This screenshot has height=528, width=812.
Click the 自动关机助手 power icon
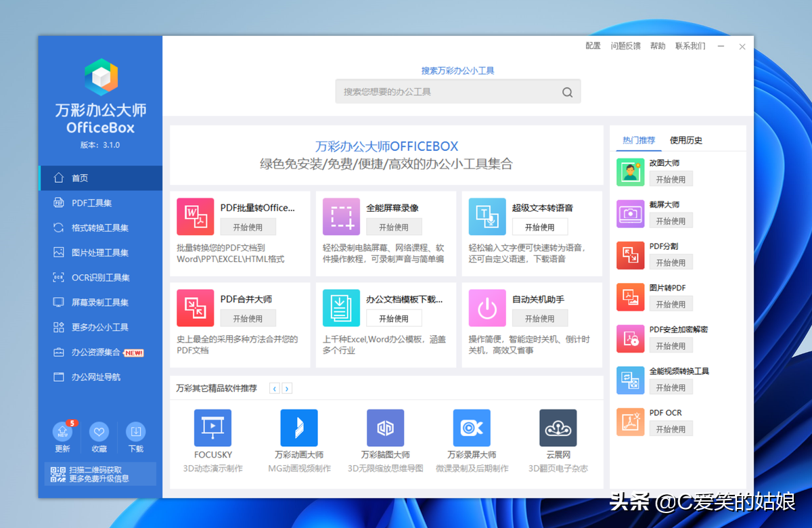(487, 308)
